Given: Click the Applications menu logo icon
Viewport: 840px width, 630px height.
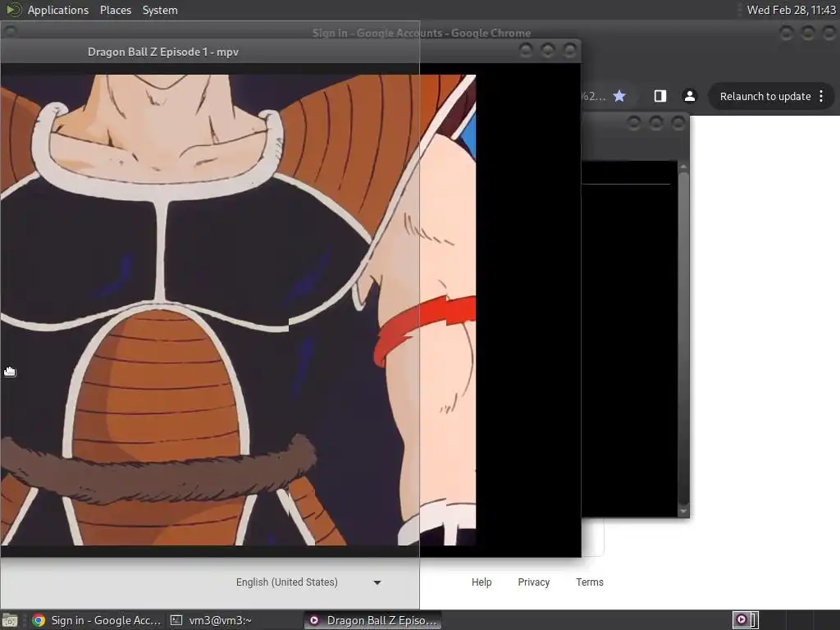Looking at the screenshot, I should coord(13,10).
